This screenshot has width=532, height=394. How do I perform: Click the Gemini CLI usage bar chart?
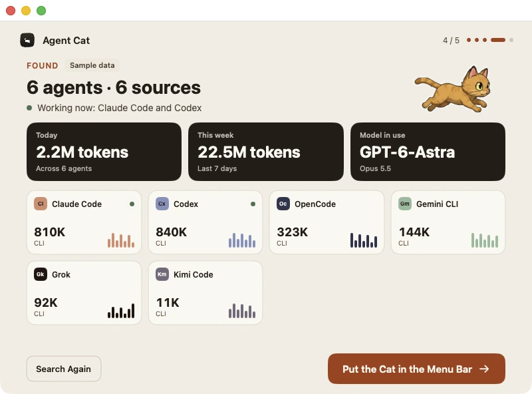(485, 240)
